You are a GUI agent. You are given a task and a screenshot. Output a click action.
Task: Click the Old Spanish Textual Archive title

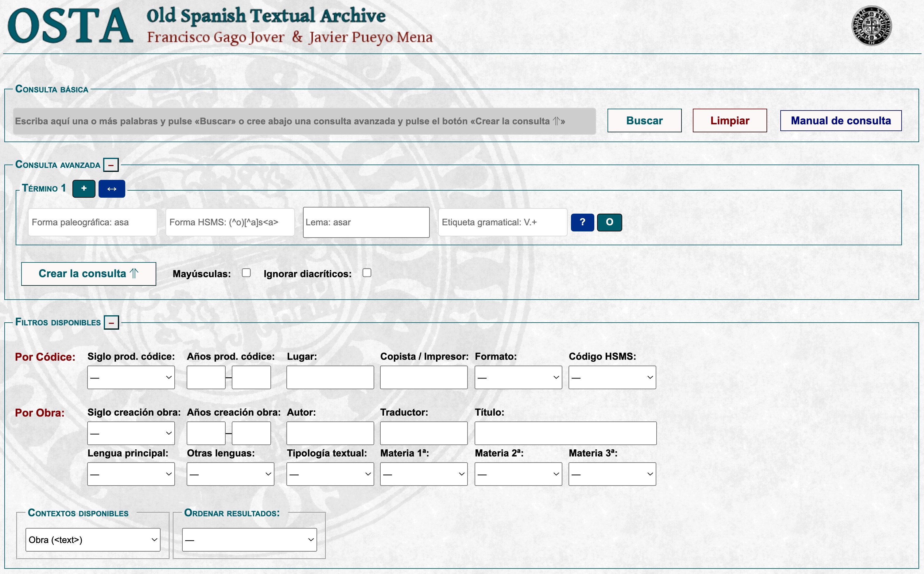click(266, 16)
